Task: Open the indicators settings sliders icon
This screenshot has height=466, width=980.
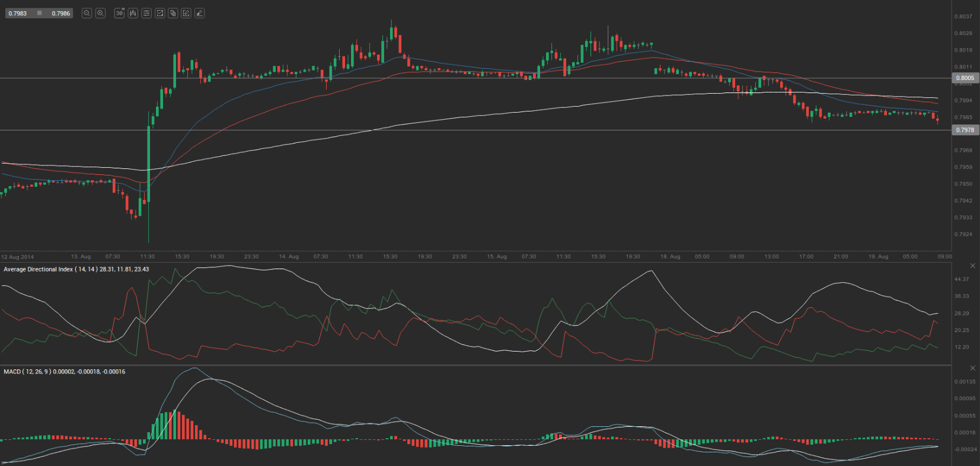Action: [146, 13]
